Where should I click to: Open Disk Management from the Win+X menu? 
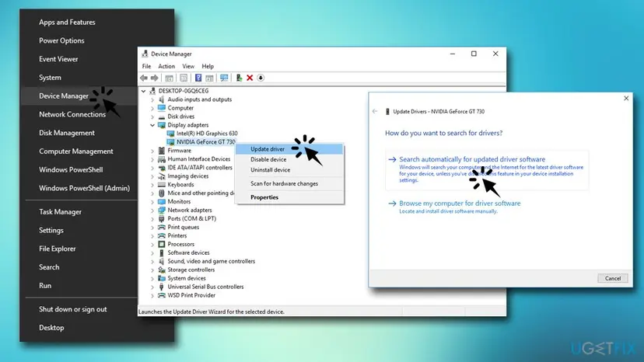click(x=67, y=133)
